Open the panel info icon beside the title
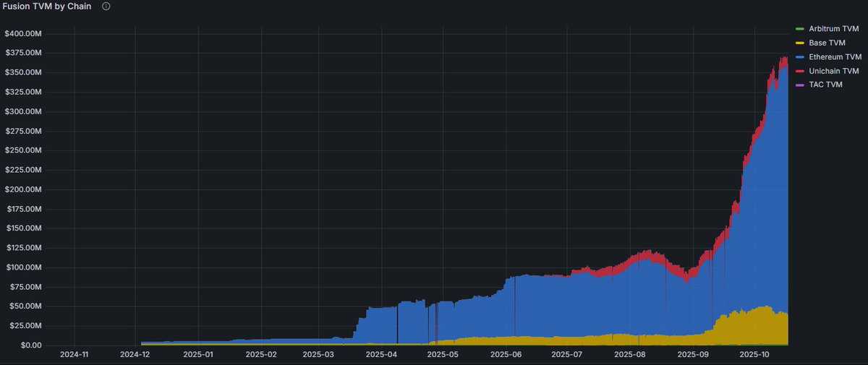 coord(106,6)
